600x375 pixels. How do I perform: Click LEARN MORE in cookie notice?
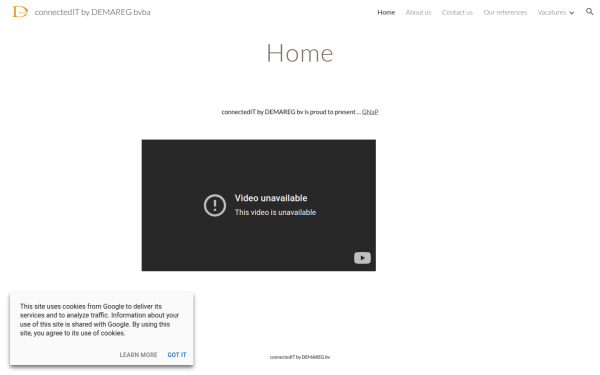pos(138,355)
